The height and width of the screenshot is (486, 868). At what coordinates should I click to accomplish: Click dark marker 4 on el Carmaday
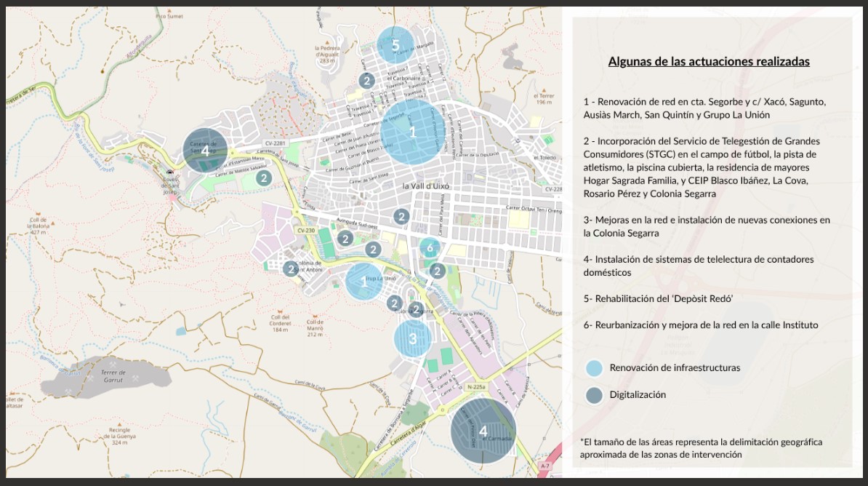pos(483,431)
